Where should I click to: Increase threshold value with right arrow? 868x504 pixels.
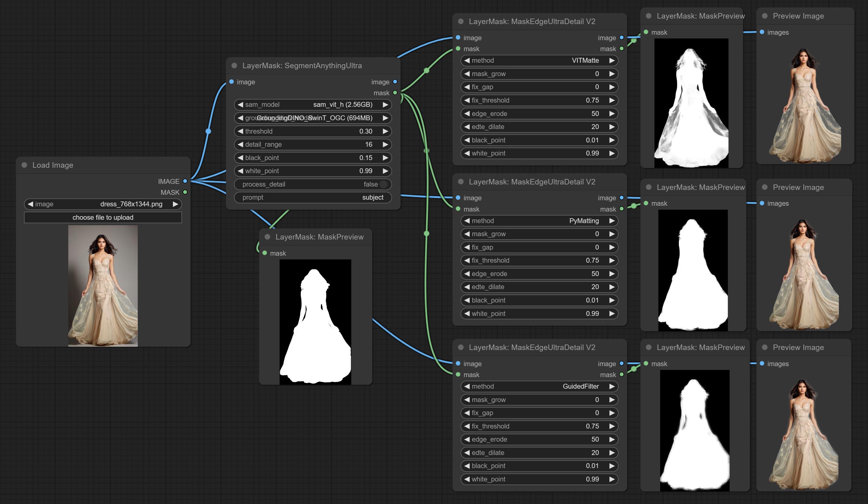[385, 131]
